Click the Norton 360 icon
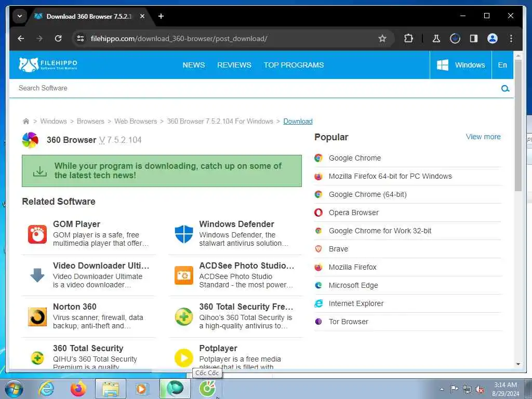532x399 pixels. (x=37, y=317)
